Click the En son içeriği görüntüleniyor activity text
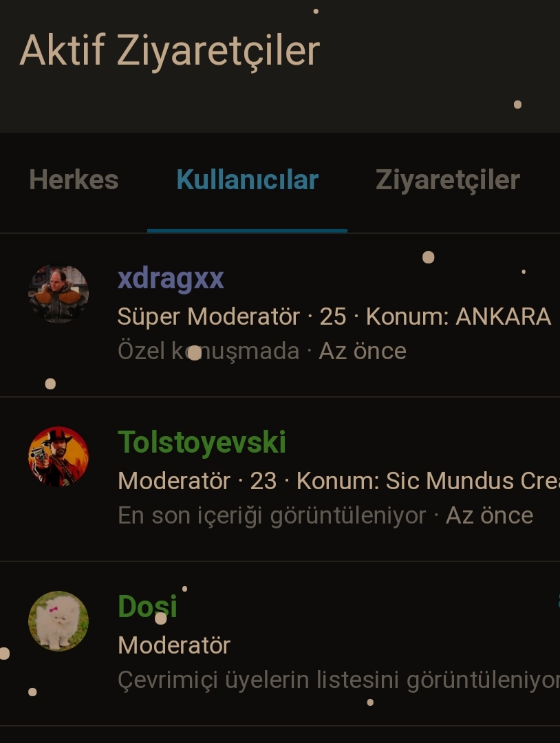 pos(272,516)
